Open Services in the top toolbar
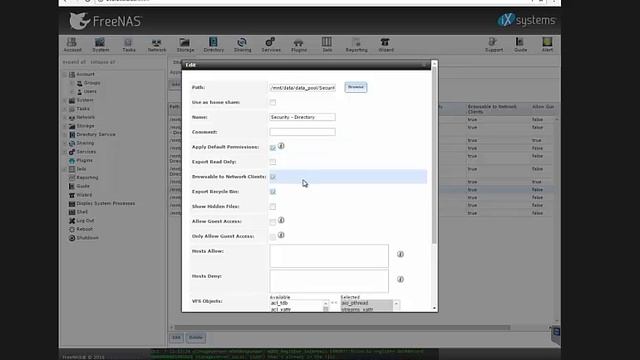 pyautogui.click(x=271, y=44)
